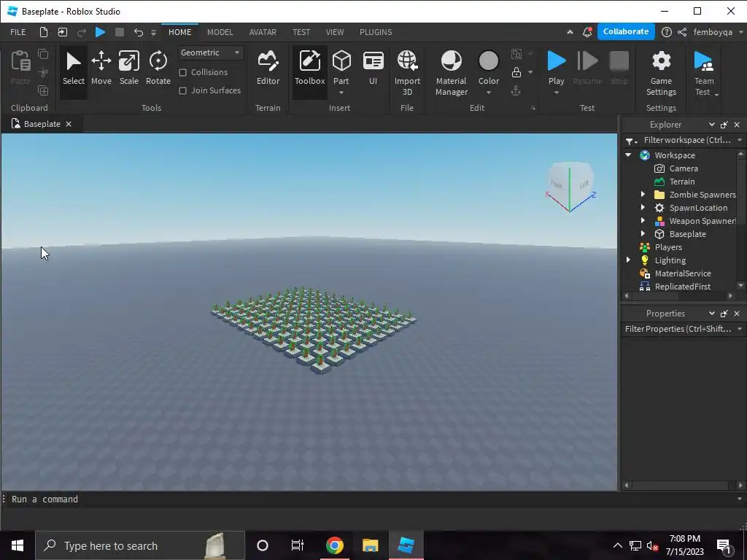Screen dimensions: 747x560
Task: Expand the Lighting node
Action: (x=628, y=260)
